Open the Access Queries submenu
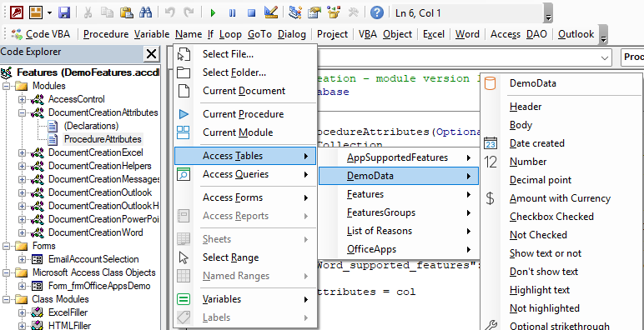644x330 pixels. pyautogui.click(x=245, y=174)
